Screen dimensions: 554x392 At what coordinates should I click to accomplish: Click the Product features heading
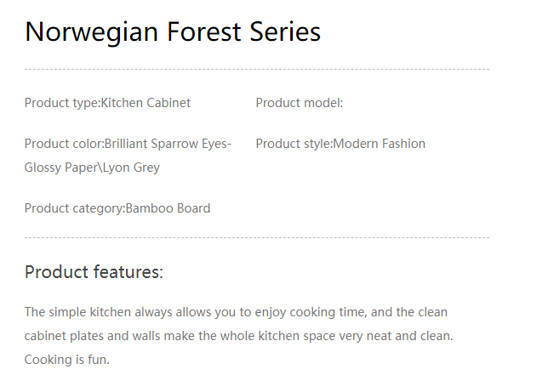pos(94,272)
